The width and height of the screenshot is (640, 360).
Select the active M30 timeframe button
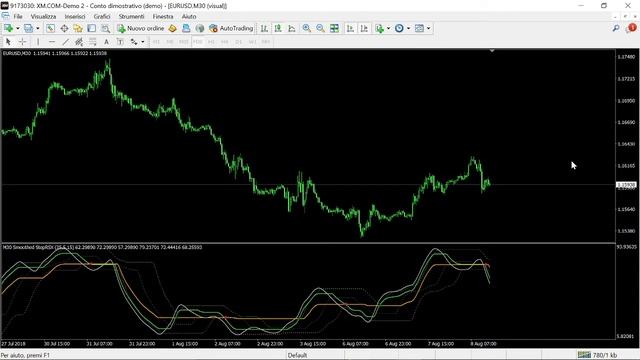198,42
